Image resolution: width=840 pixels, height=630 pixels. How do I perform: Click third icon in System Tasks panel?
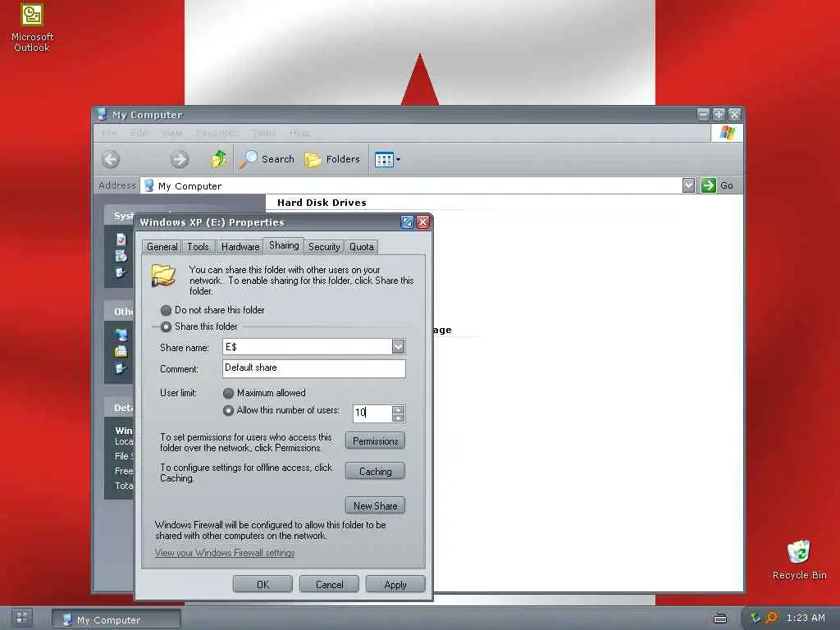pyautogui.click(x=121, y=272)
